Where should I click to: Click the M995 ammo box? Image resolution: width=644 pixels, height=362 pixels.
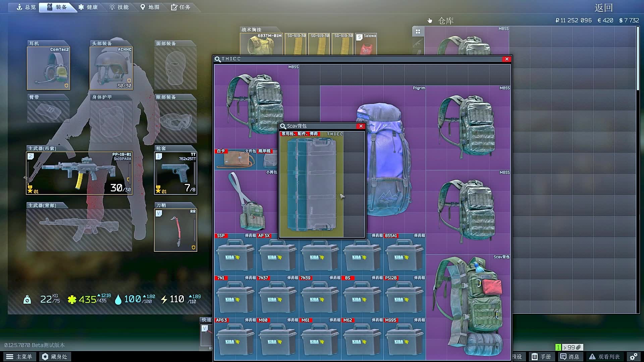point(405,339)
